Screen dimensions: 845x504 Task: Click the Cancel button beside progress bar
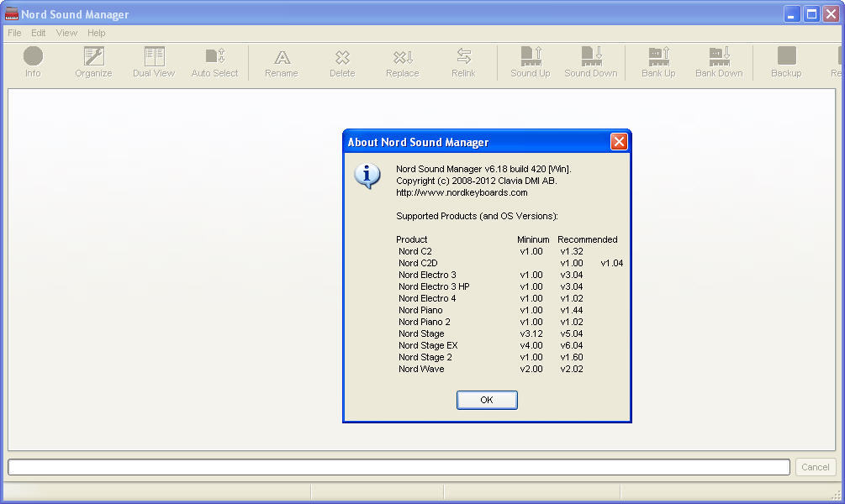click(815, 467)
